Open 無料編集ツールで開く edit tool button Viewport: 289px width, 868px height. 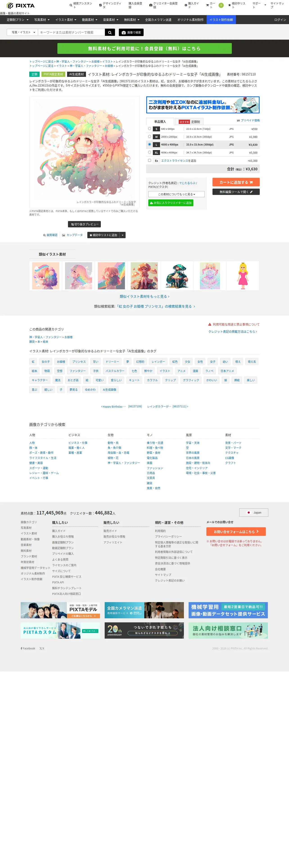pyautogui.click(x=236, y=192)
